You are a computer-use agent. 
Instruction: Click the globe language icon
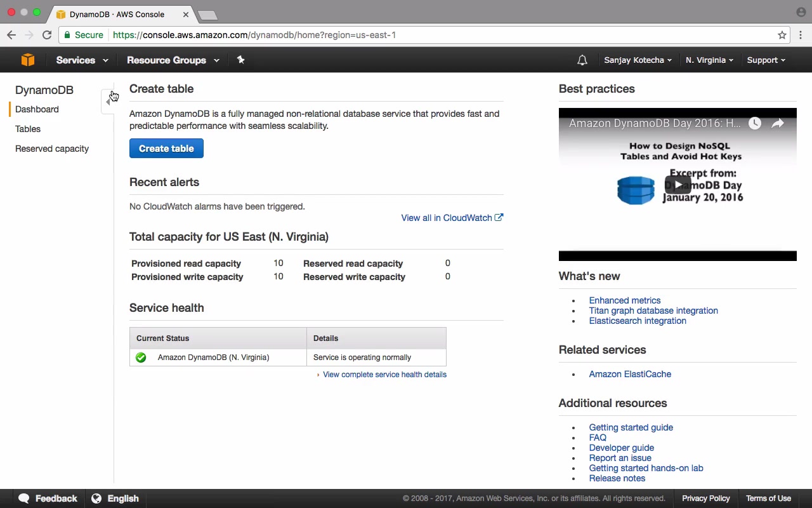pos(96,498)
